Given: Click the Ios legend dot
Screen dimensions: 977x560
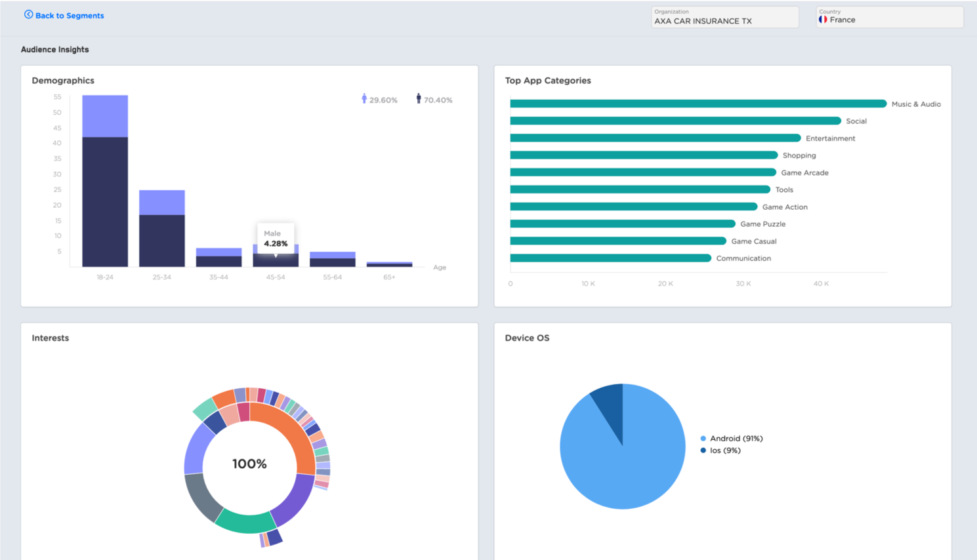Looking at the screenshot, I should point(703,450).
